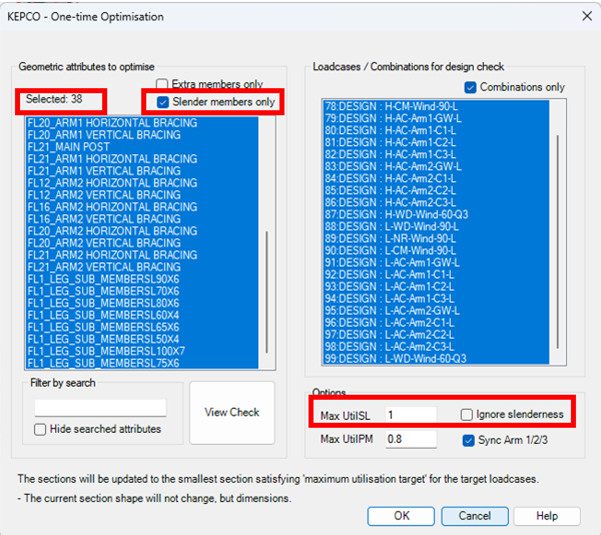Click the Filter by search text box
This screenshot has width=601, height=535.
coord(100,408)
